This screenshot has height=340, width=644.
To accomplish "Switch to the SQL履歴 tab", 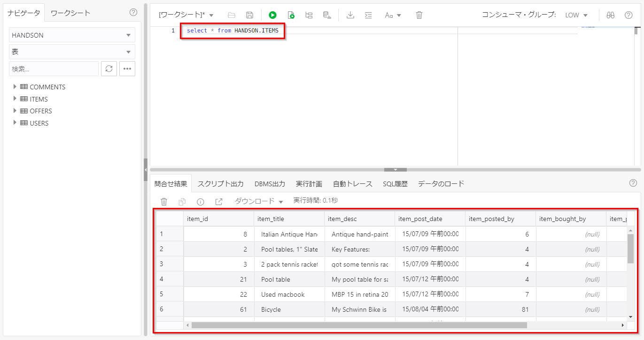I will tap(395, 184).
